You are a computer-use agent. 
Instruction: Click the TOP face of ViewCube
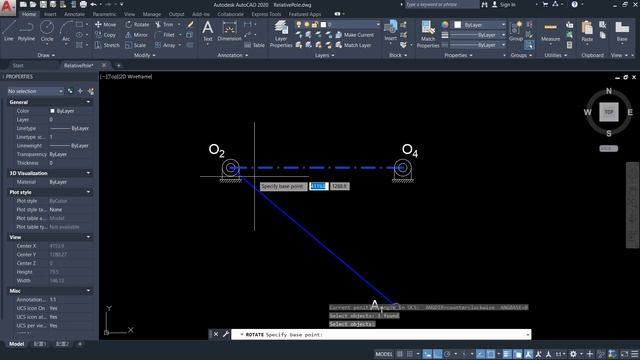[609, 112]
